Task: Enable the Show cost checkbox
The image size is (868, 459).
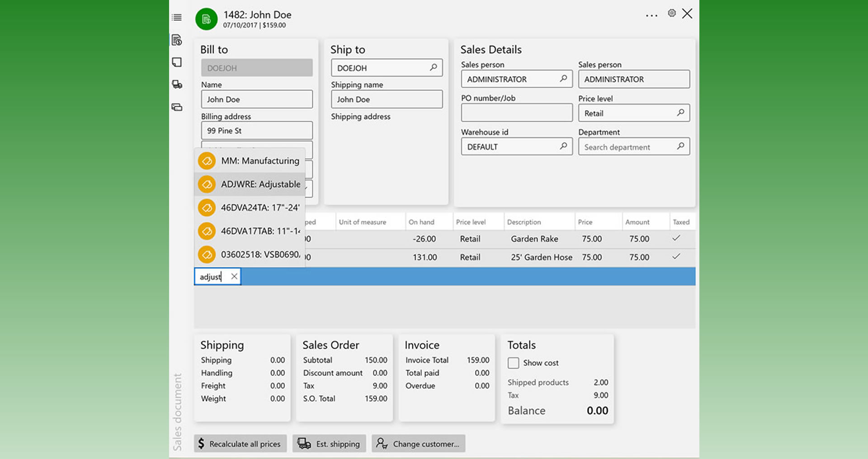Action: click(513, 363)
